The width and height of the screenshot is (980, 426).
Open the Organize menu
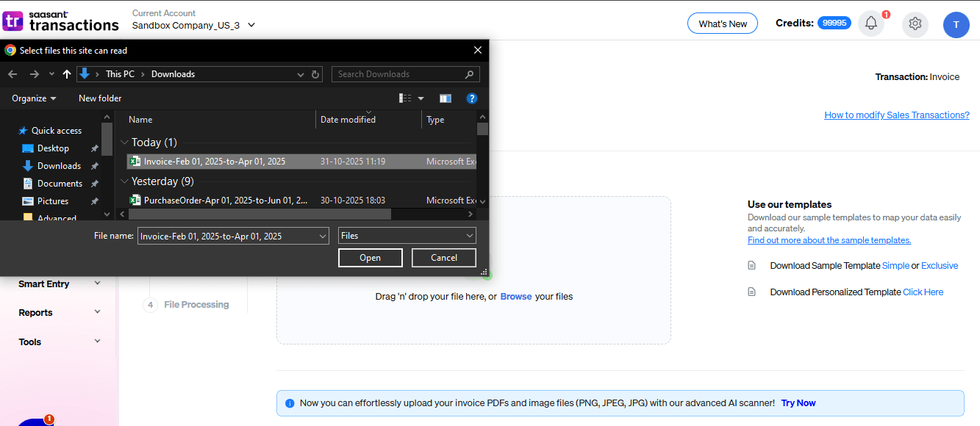click(x=32, y=98)
